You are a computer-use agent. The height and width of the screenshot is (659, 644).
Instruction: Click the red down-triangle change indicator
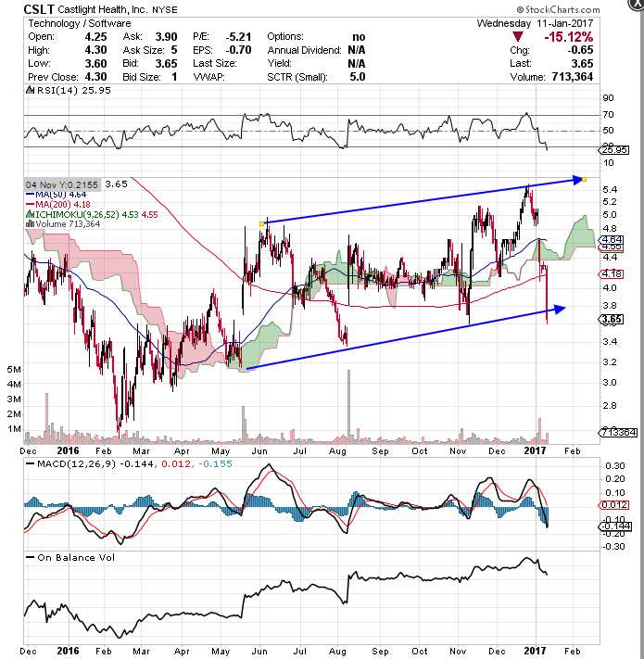[518, 37]
